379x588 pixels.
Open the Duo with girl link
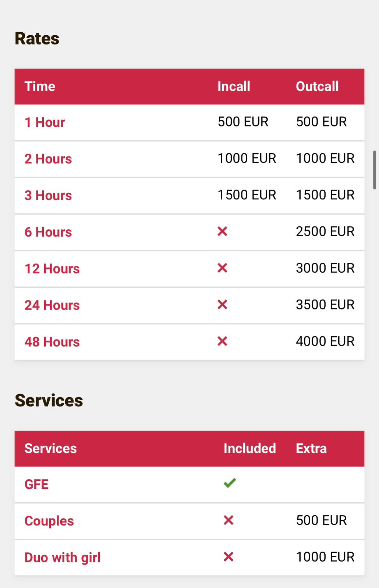click(63, 557)
